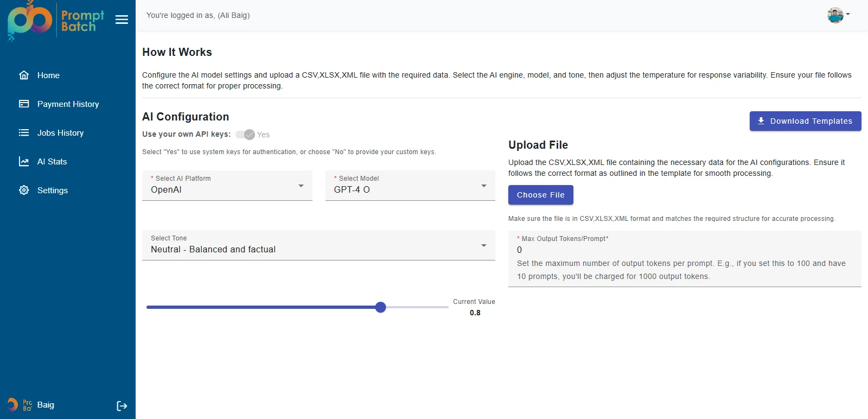
Task: Click the Home icon in sidebar
Action: click(x=24, y=75)
